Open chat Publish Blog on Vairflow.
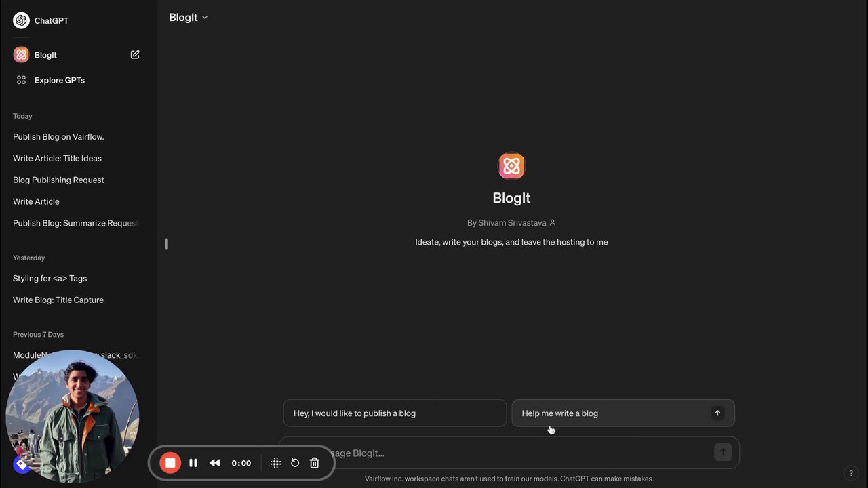 click(x=58, y=137)
